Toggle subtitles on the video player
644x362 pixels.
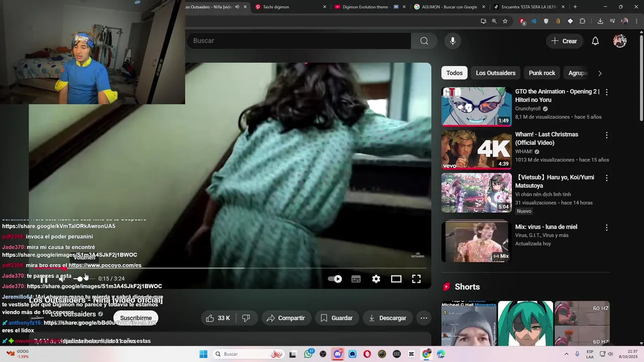click(x=356, y=279)
